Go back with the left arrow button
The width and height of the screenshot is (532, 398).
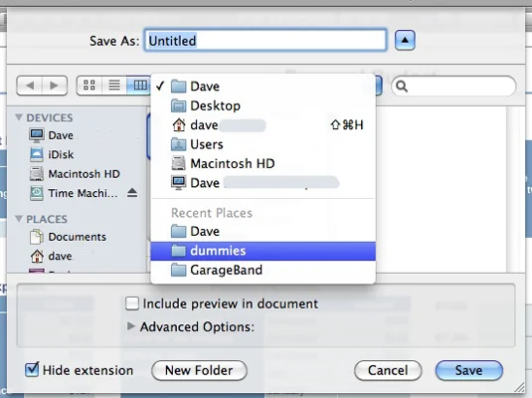[x=29, y=86]
